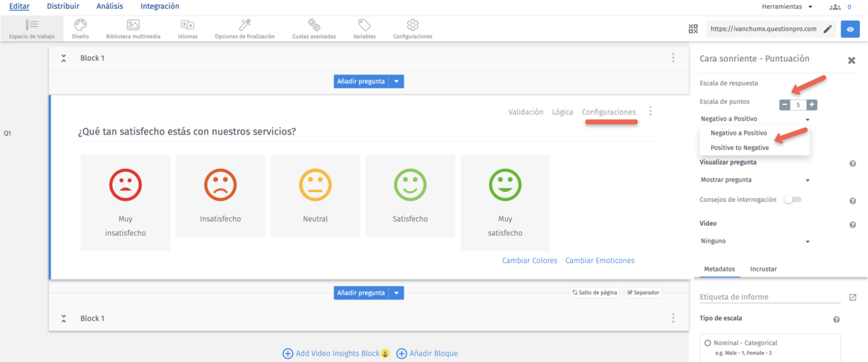
Task: Open the Herramientas dropdown menu
Action: [787, 7]
